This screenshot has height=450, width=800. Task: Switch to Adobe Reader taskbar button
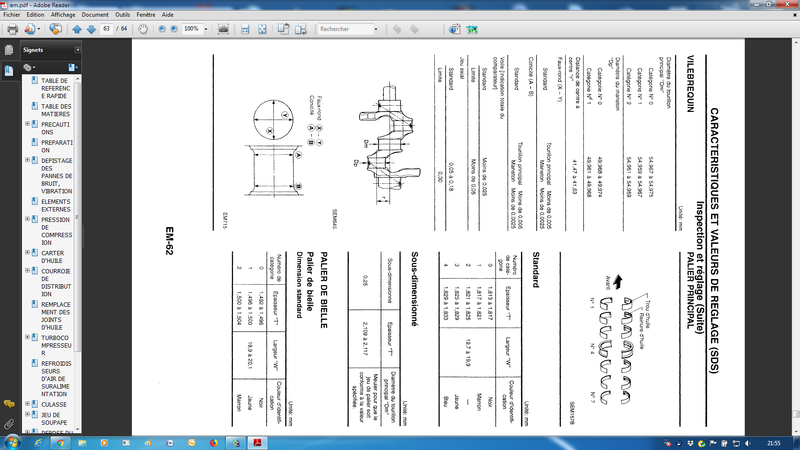pos(257,443)
